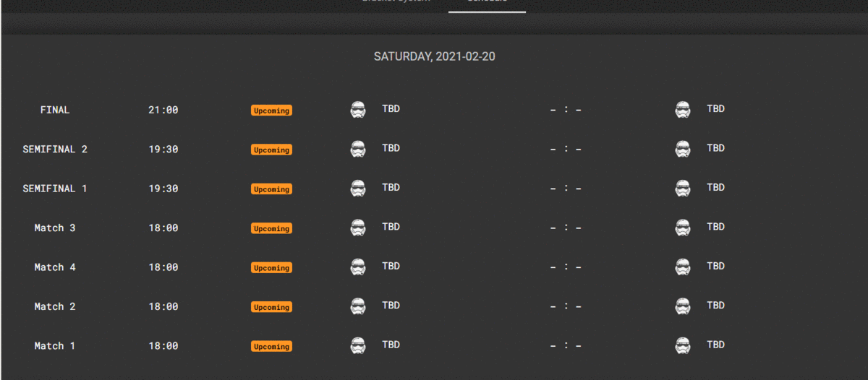This screenshot has width=868, height=380.
Task: Open the FINAL match label
Action: (x=55, y=110)
